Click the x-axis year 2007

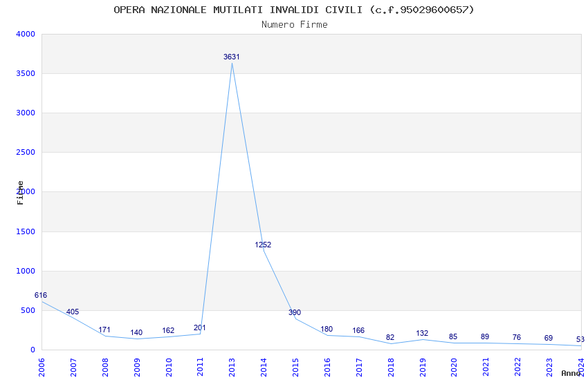pos(73,368)
